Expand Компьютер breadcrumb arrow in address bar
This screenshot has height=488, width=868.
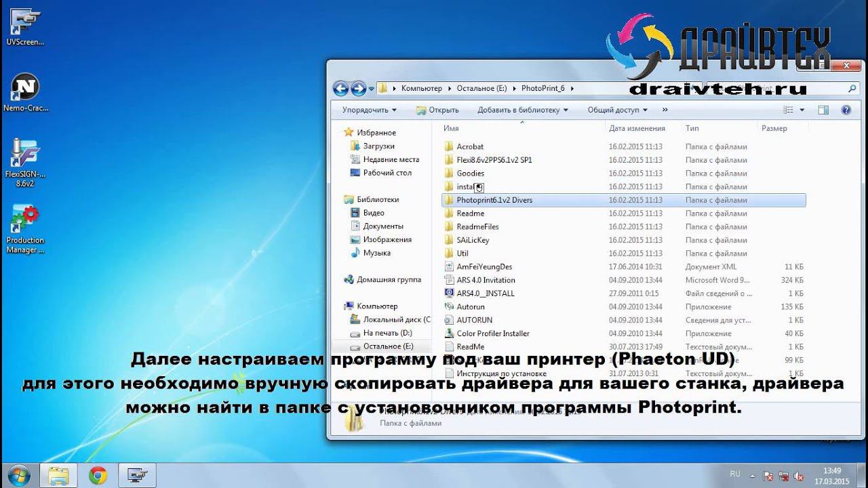[449, 89]
